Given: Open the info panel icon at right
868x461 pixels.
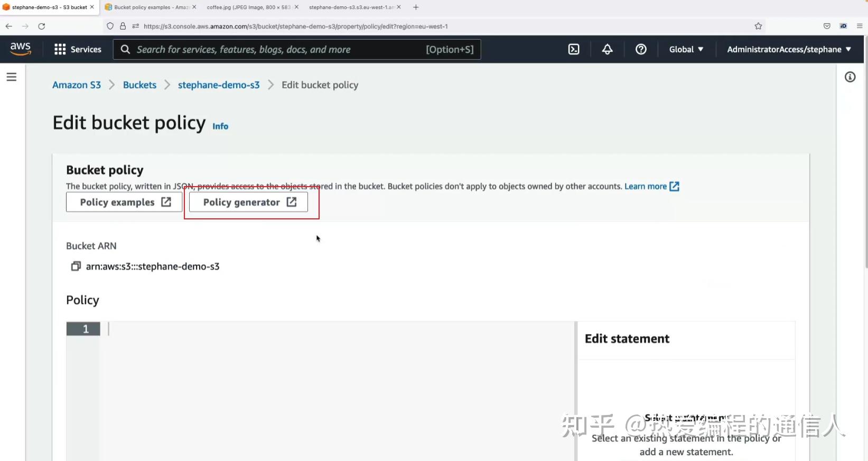Looking at the screenshot, I should point(850,77).
